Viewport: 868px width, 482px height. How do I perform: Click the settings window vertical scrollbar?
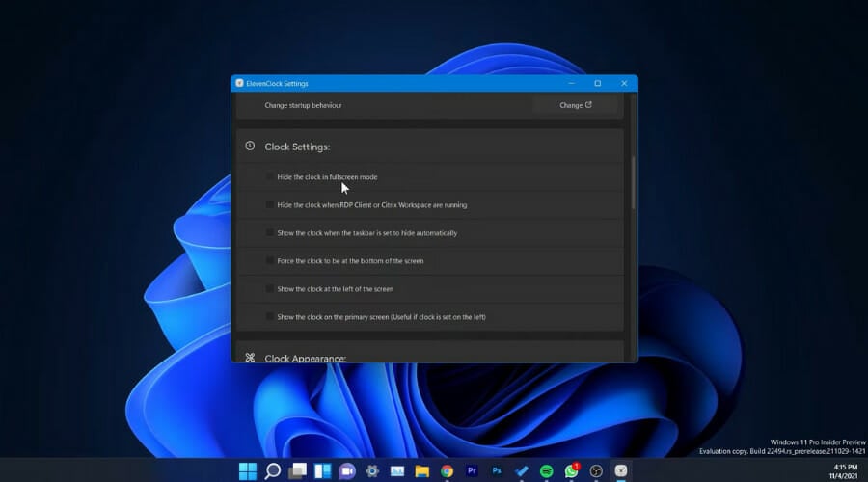pos(633,183)
